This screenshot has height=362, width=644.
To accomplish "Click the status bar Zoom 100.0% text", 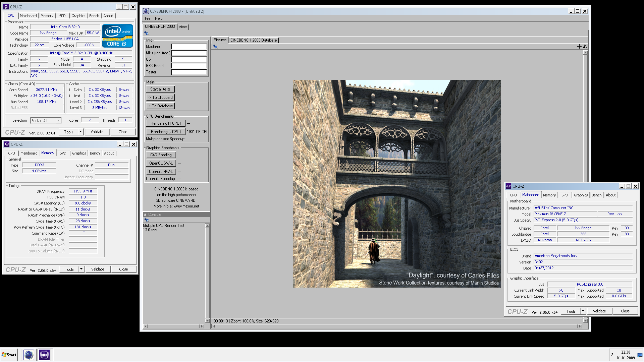I will point(243,321).
